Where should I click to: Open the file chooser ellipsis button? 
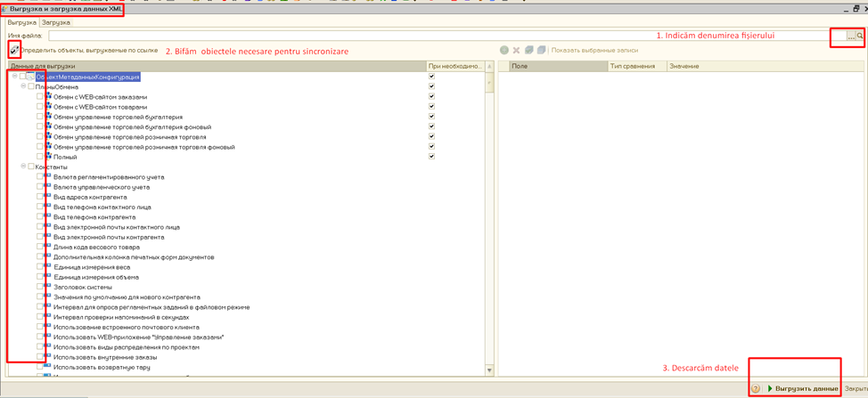(851, 36)
